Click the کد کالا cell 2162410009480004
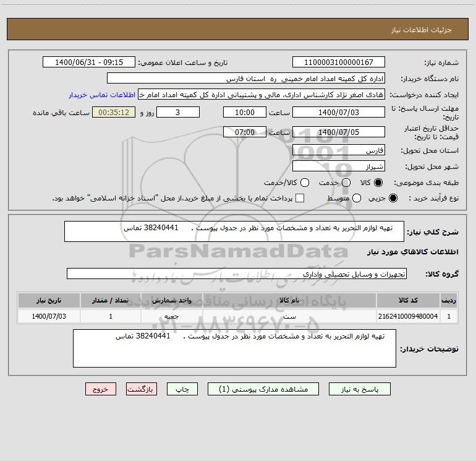 (x=408, y=316)
